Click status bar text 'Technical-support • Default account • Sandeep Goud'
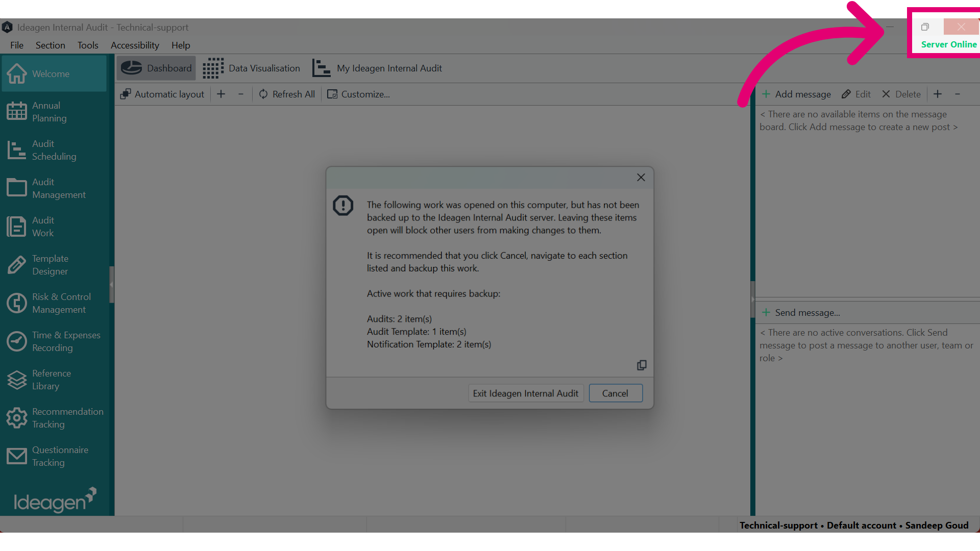This screenshot has height=551, width=980. coord(854,525)
